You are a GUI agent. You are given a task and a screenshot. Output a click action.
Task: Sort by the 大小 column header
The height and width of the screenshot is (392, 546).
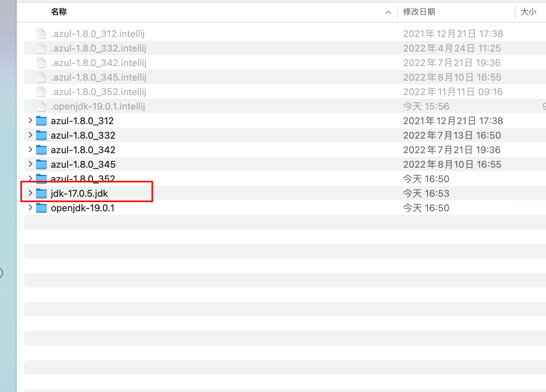coord(528,12)
